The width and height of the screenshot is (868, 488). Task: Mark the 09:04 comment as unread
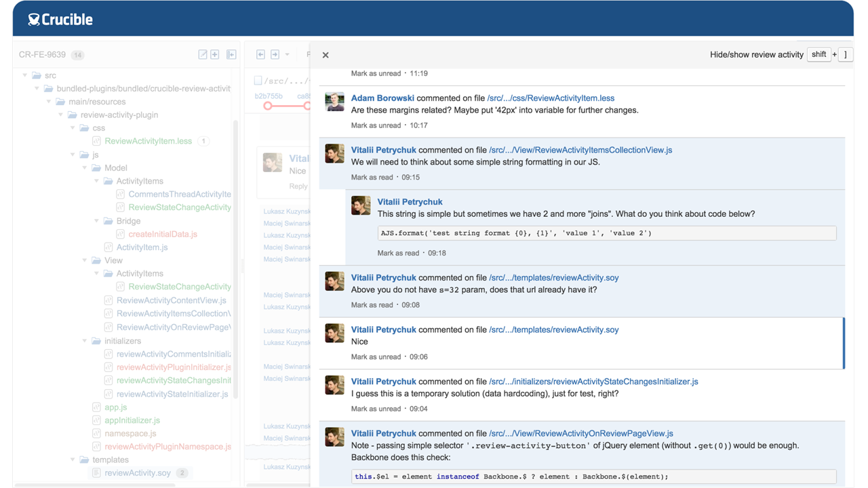pyautogui.click(x=376, y=409)
